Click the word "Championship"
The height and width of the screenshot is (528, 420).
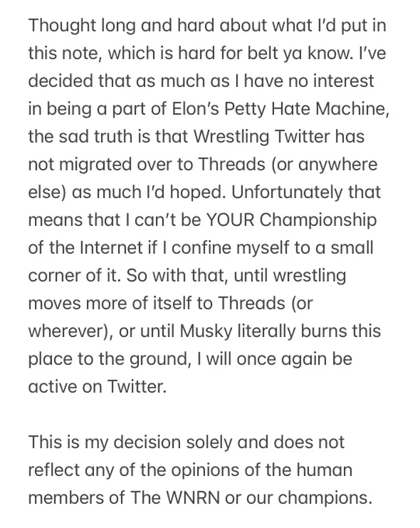tap(318, 221)
